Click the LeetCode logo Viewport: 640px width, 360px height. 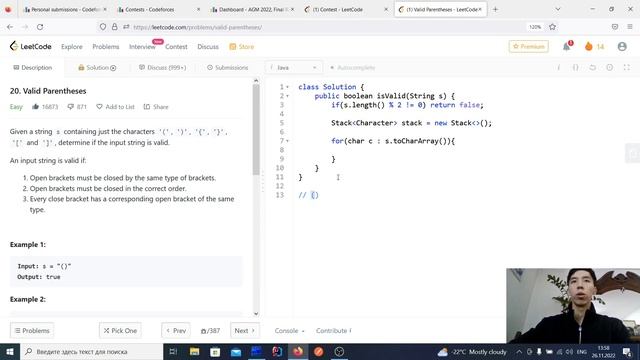click(31, 47)
